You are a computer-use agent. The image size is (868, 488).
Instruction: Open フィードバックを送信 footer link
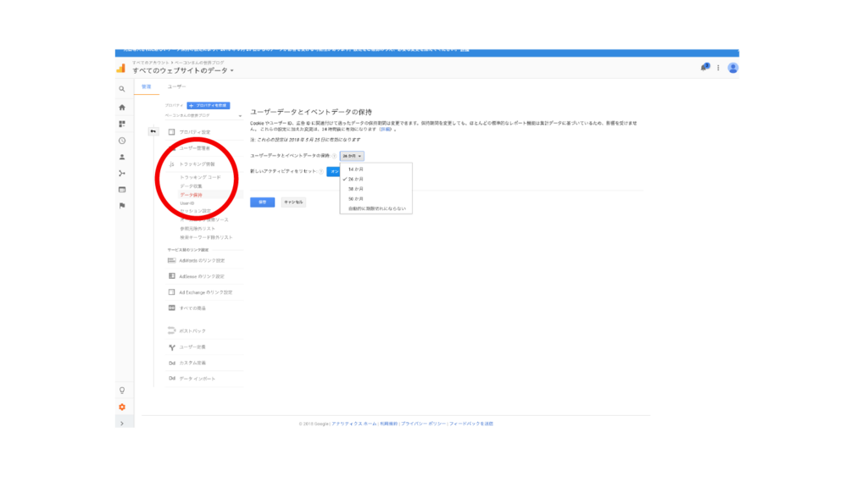click(471, 424)
